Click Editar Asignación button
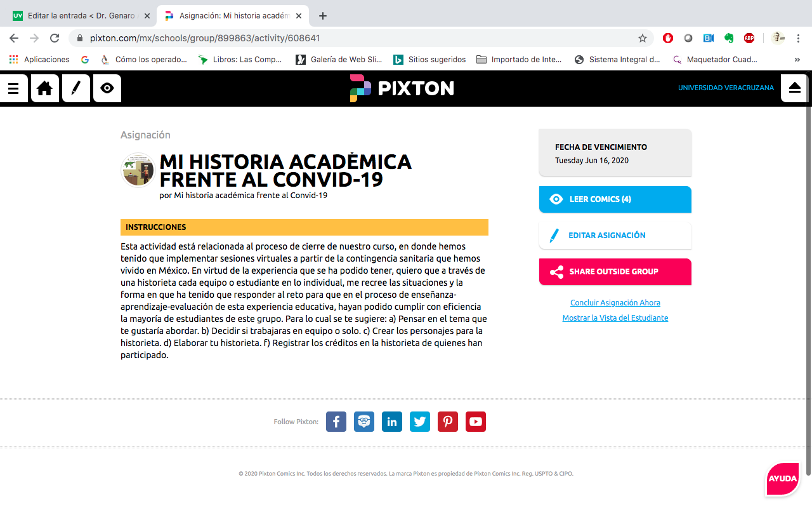 coord(615,236)
